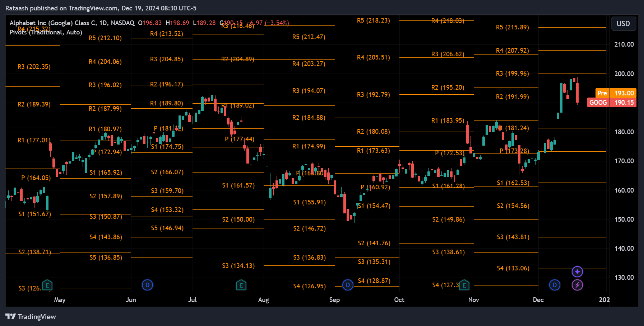This screenshot has width=644, height=326.
Task: Click the R5 (218.23) pivot label
Action: (x=374, y=20)
